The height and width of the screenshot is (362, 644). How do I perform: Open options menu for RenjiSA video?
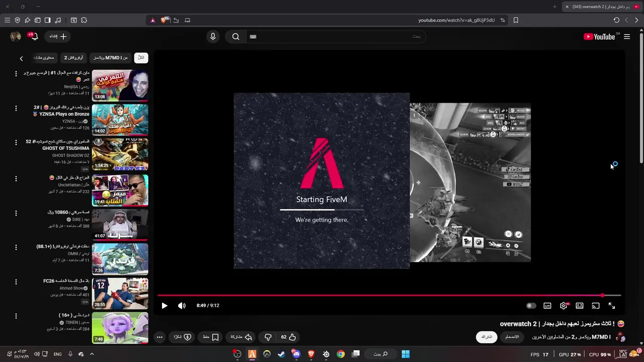(x=16, y=74)
